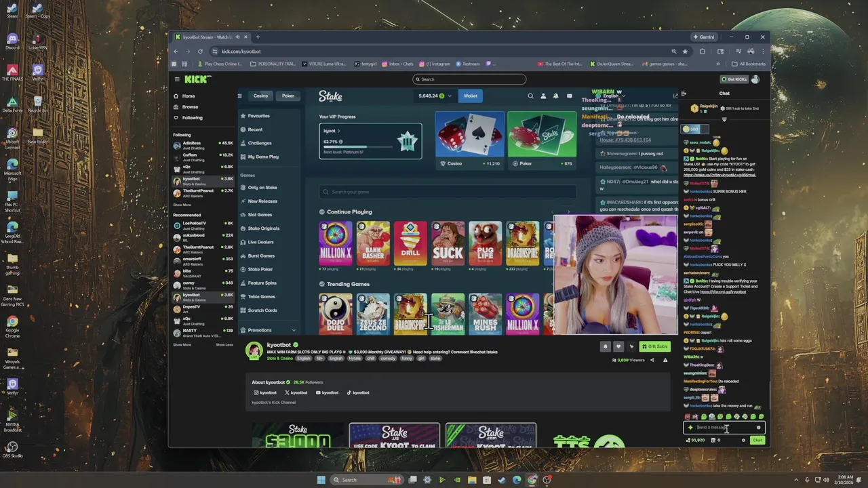Open the Casino promo card
868x488 pixels.
[470, 140]
